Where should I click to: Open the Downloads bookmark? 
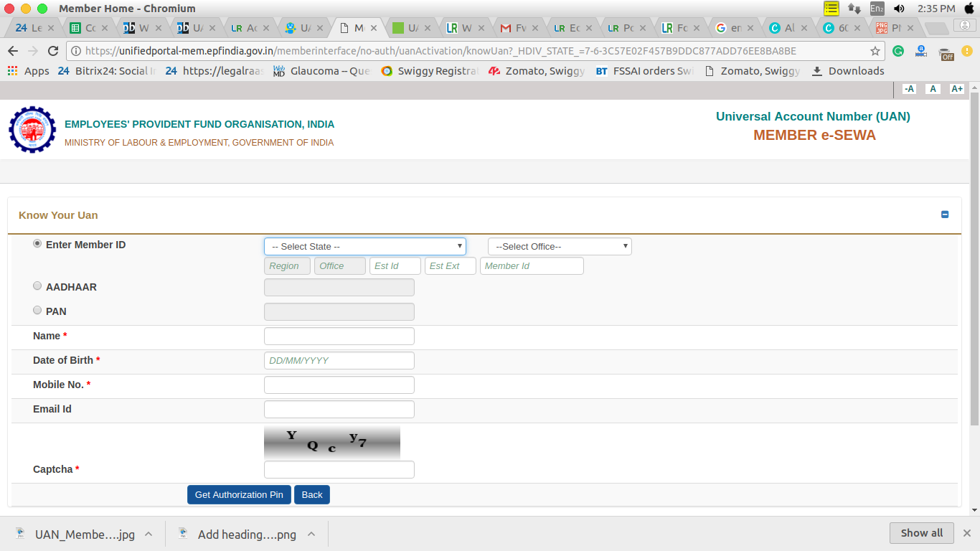click(x=847, y=71)
